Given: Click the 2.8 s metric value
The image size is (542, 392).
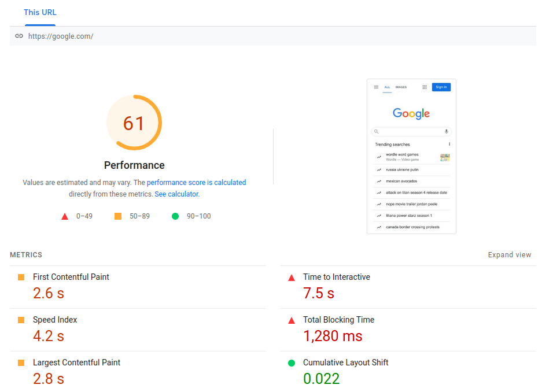Looking at the screenshot, I should click(x=49, y=379).
